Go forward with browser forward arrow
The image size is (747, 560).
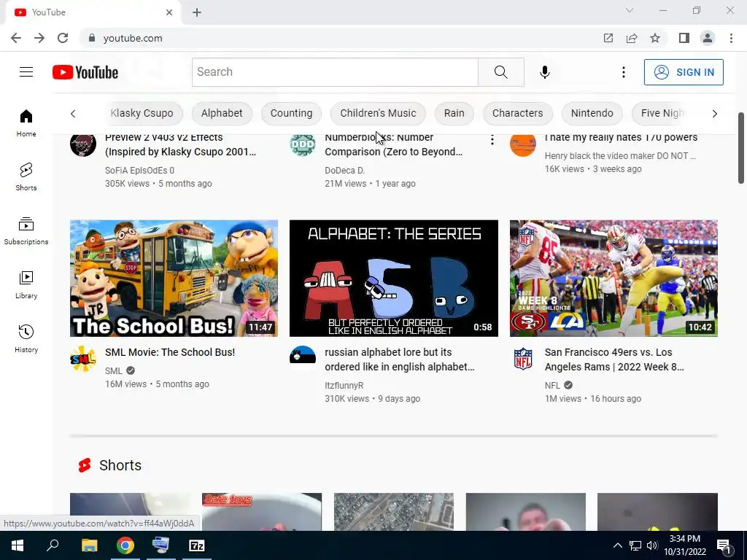[x=39, y=38]
